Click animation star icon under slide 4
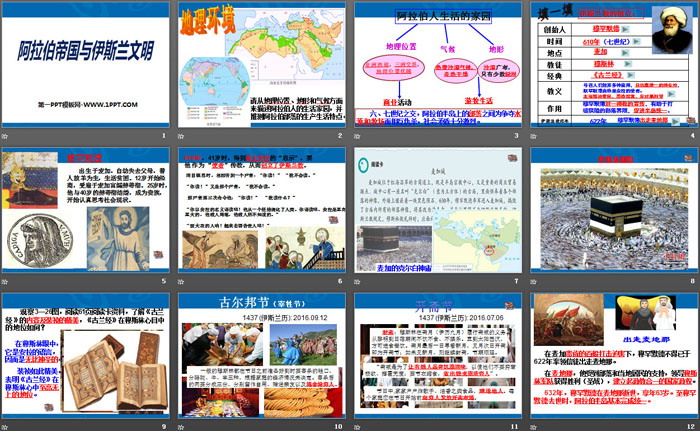The height and width of the screenshot is (431, 700). (x=533, y=136)
